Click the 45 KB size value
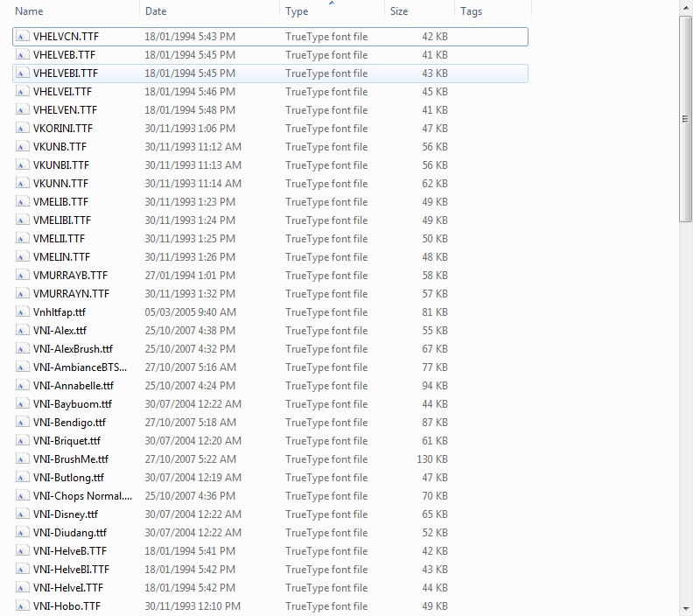Viewport: 693px width, 616px height. point(435,92)
